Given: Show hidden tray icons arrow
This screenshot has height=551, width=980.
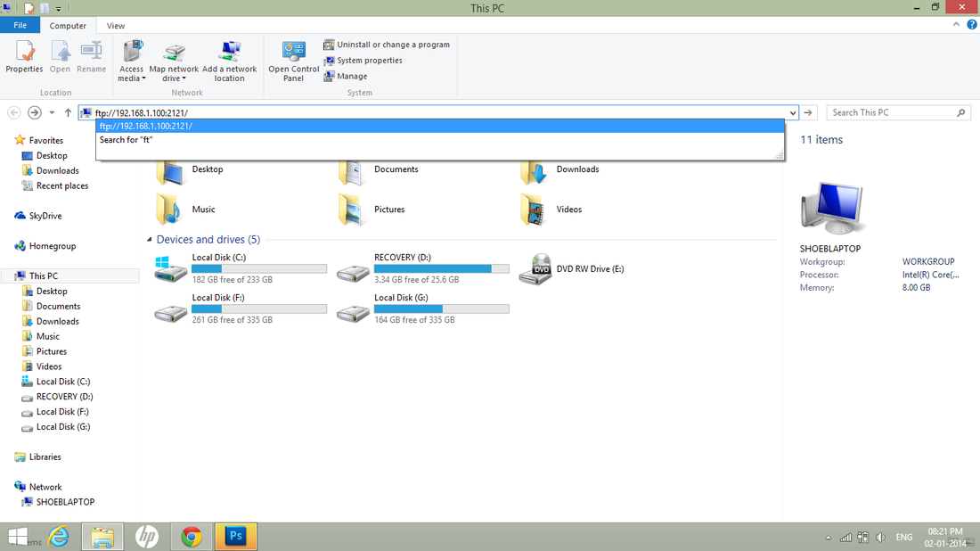Looking at the screenshot, I should 829,538.
